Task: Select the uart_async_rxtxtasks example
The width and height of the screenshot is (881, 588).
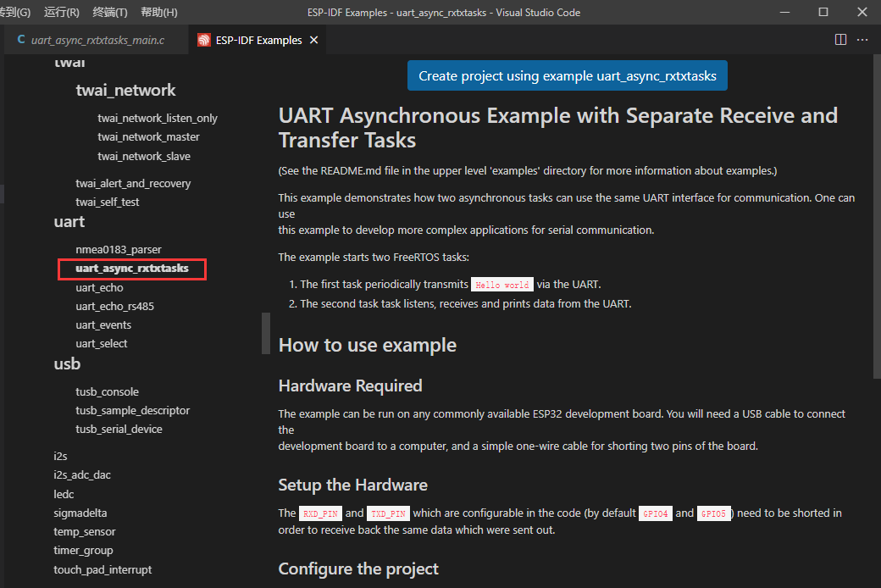Action: tap(132, 269)
